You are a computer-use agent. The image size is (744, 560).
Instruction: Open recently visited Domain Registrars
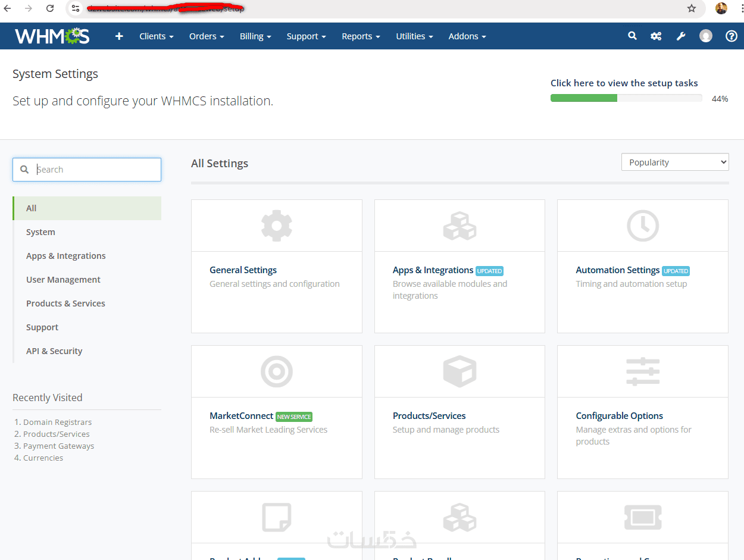tap(57, 422)
